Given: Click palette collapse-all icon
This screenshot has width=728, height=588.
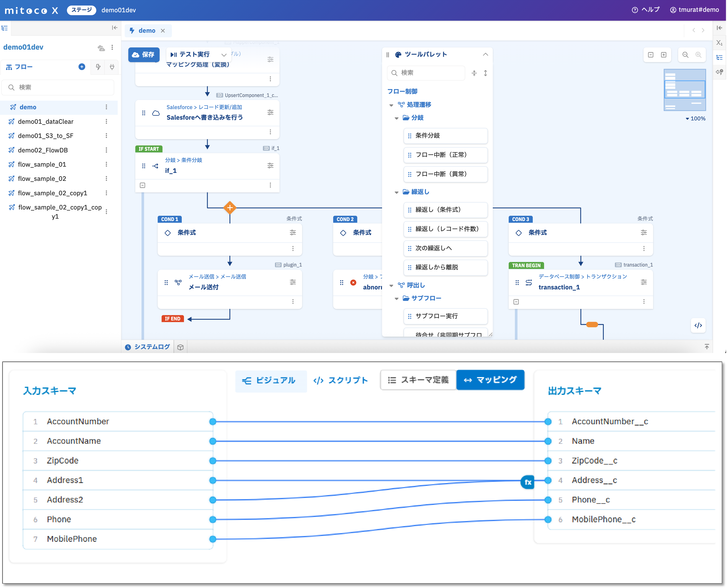Looking at the screenshot, I should tap(474, 73).
